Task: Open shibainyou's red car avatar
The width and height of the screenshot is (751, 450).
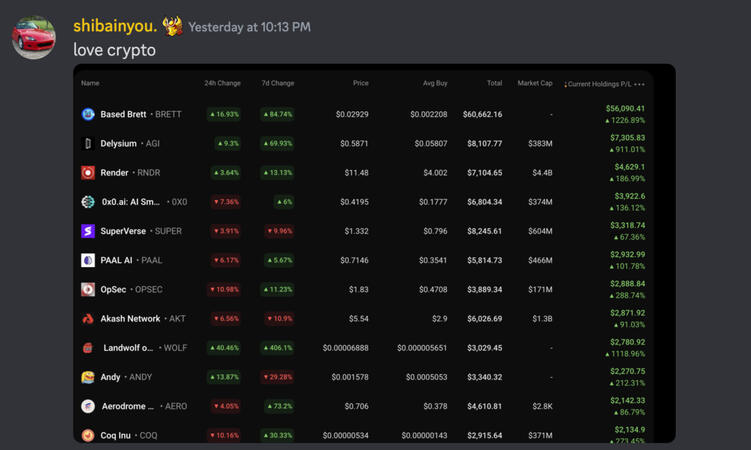Action: coord(34,37)
